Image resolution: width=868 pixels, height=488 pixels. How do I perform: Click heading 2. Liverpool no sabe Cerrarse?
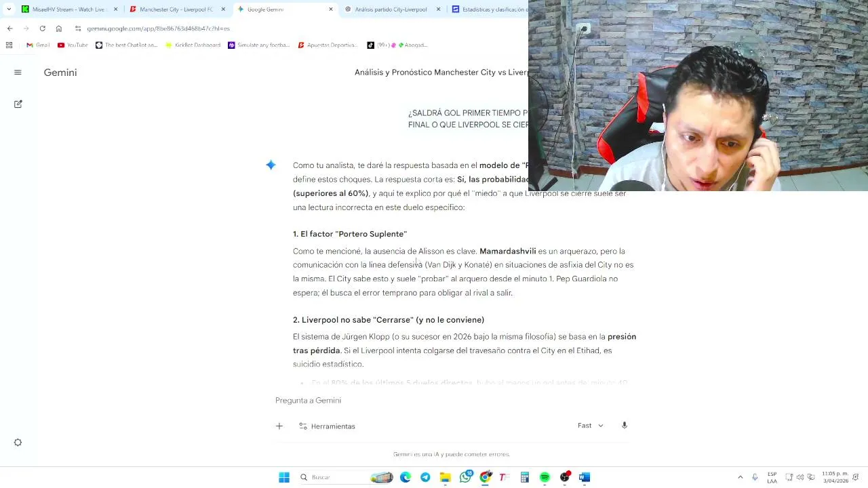point(389,320)
